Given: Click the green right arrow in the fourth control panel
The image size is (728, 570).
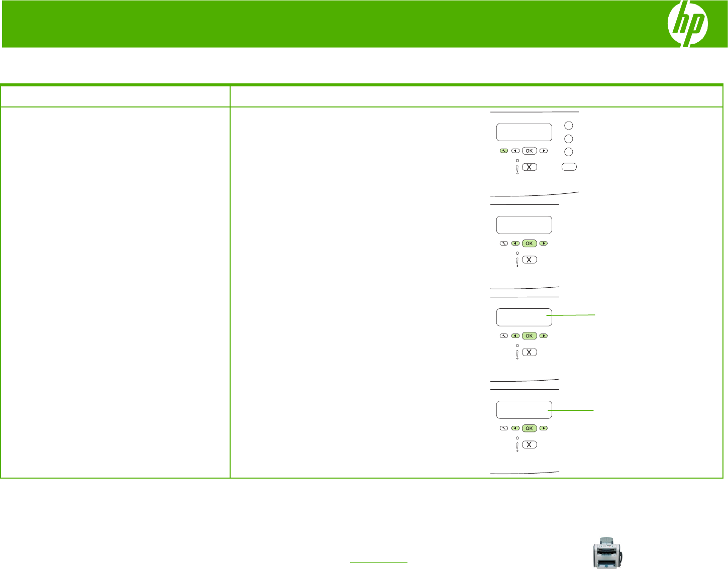Looking at the screenshot, I should 544,428.
